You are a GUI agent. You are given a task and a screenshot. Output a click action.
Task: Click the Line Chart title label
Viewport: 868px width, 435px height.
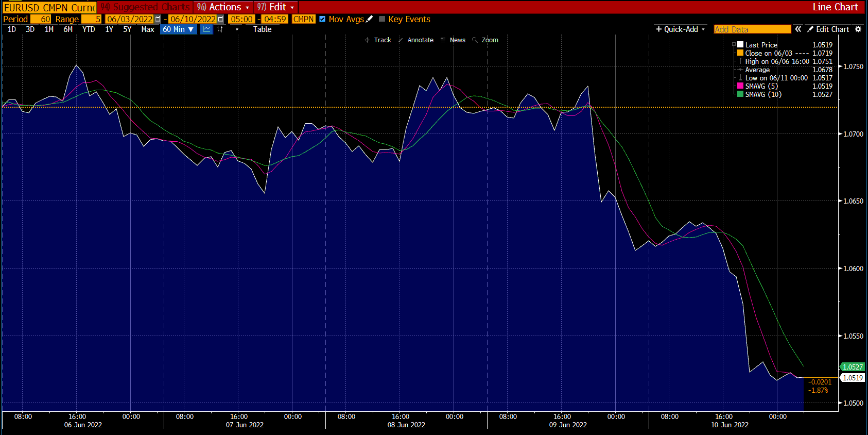point(835,7)
